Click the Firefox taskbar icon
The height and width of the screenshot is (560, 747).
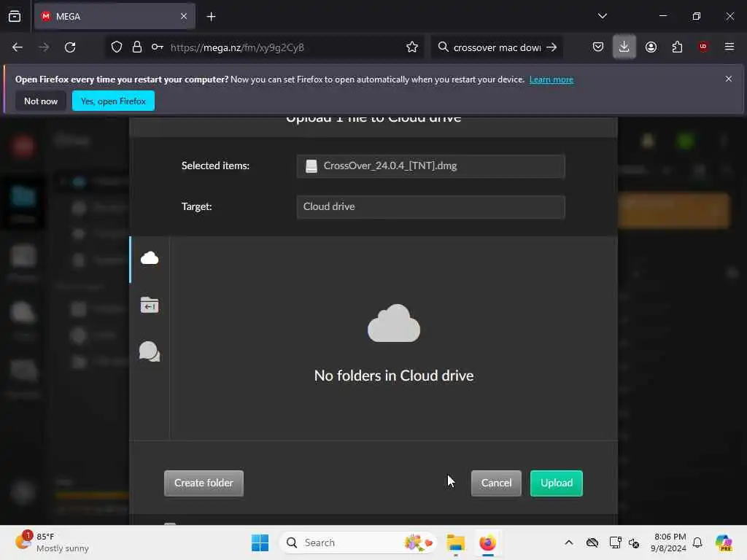point(487,542)
